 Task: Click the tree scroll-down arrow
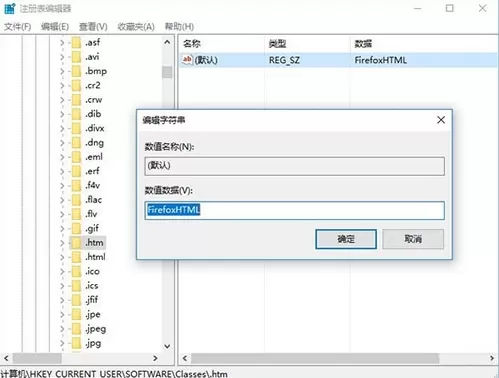(167, 346)
